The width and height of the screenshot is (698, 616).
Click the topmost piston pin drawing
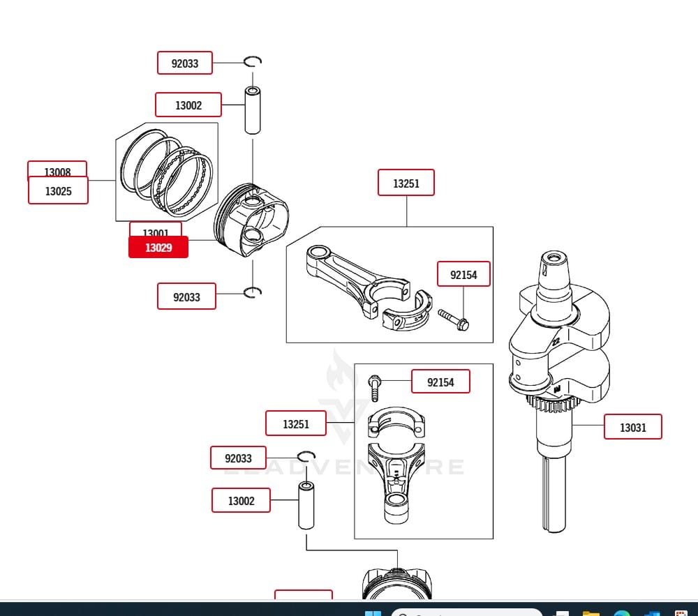tap(252, 110)
